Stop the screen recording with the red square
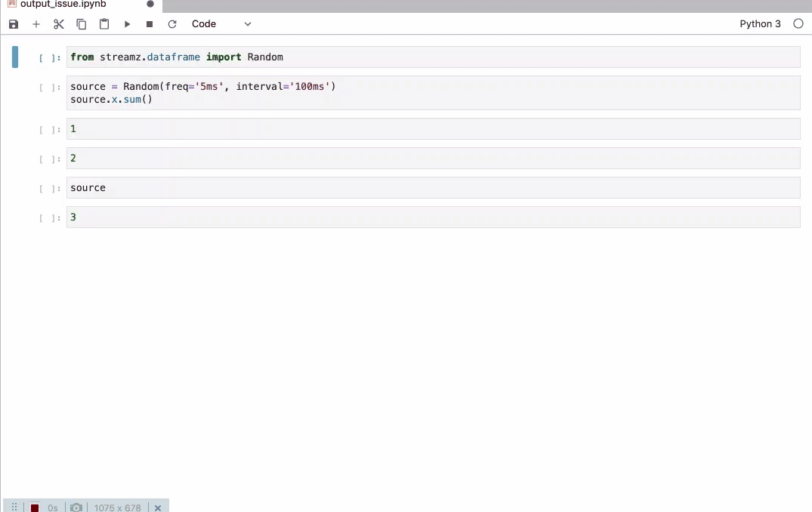 coord(35,508)
